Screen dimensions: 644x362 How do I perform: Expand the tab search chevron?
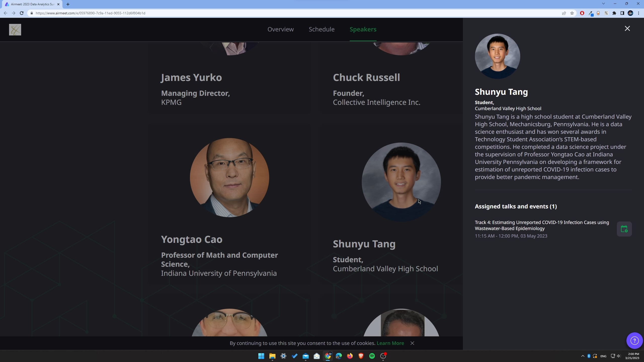[603, 4]
